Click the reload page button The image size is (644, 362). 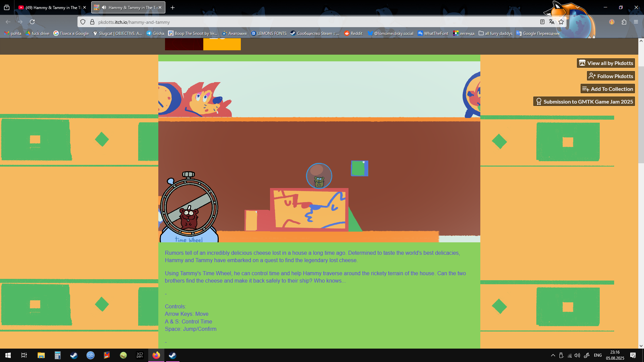coord(32,22)
